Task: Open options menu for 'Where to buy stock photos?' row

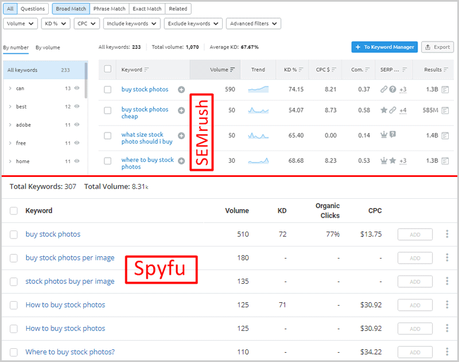Action: [447, 352]
